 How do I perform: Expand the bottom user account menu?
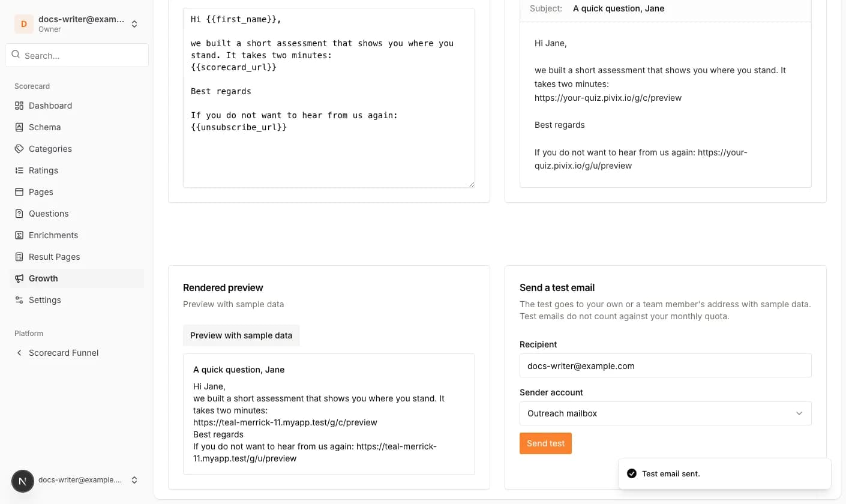(77, 480)
